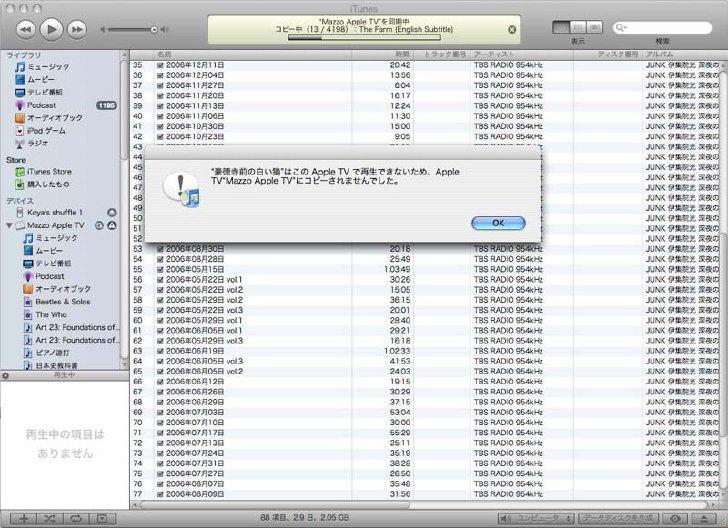Open ミュージック under Mazzo Apple TV
The image size is (728, 528).
(56, 238)
